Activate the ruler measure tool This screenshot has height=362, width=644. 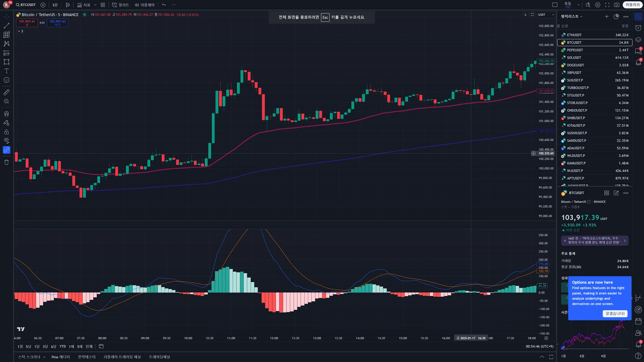[6, 92]
